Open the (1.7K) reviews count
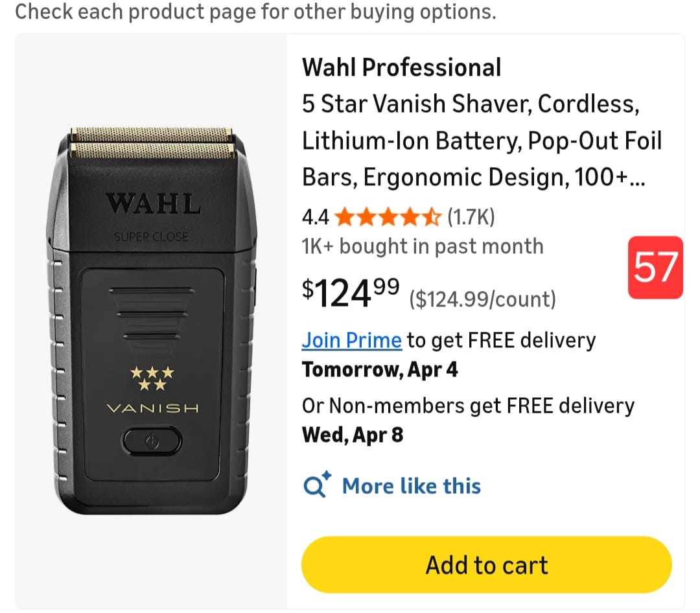The width and height of the screenshot is (700, 613). (471, 217)
